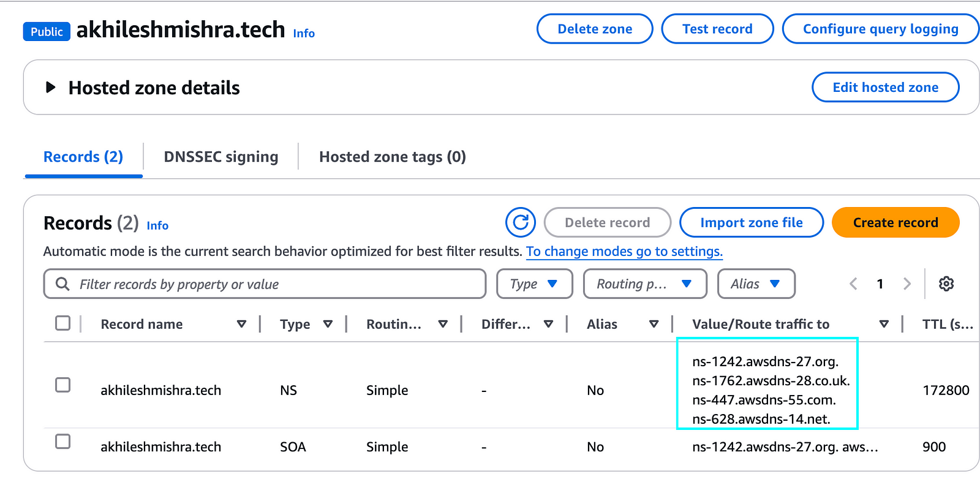Click Edit hosted zone button

[885, 87]
